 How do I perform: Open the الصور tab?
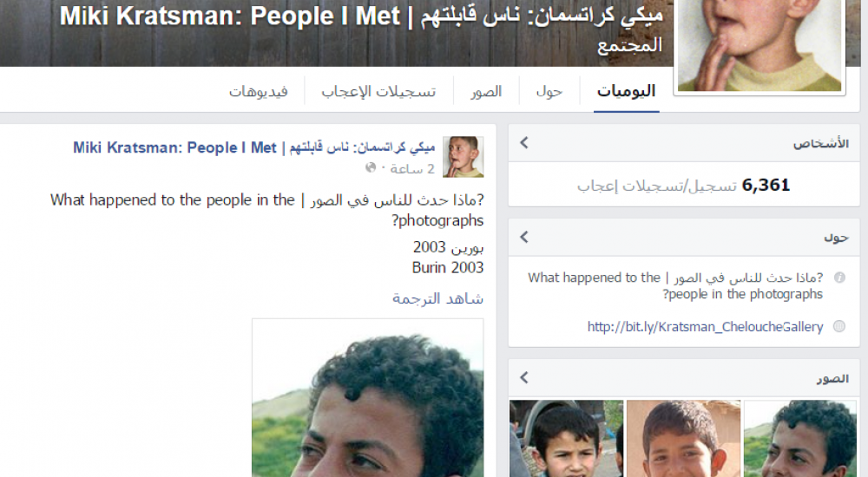(x=486, y=91)
